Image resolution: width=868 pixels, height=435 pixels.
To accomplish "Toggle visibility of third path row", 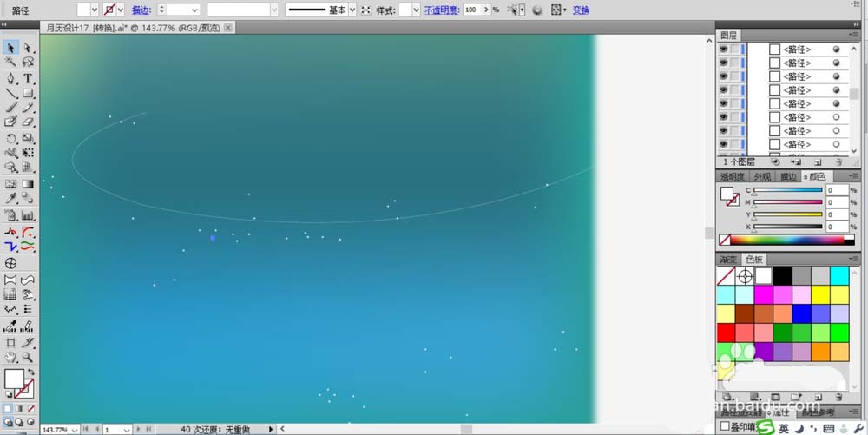I will 724,76.
